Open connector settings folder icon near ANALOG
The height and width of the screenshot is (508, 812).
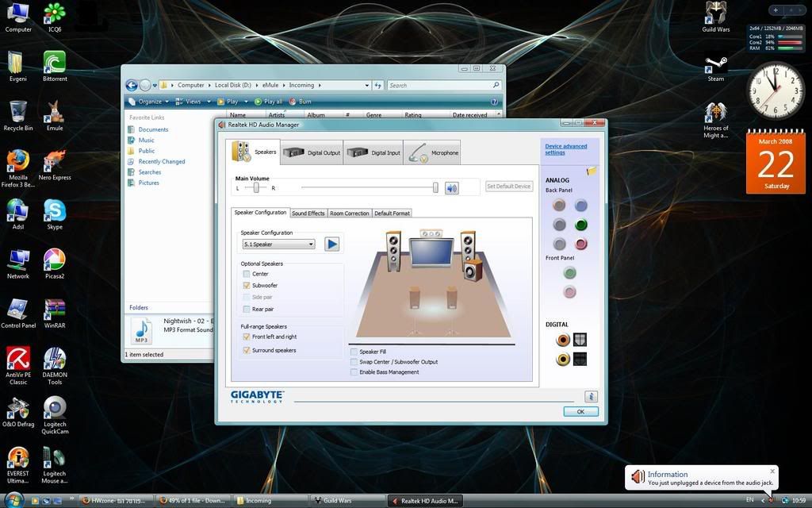[592, 171]
